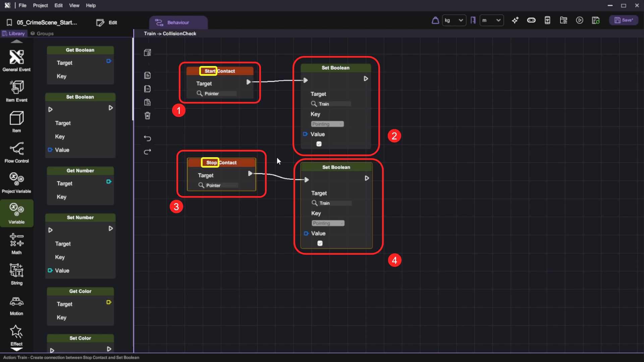
Task: Click the Behaviour tab button
Action: pyautogui.click(x=178, y=22)
